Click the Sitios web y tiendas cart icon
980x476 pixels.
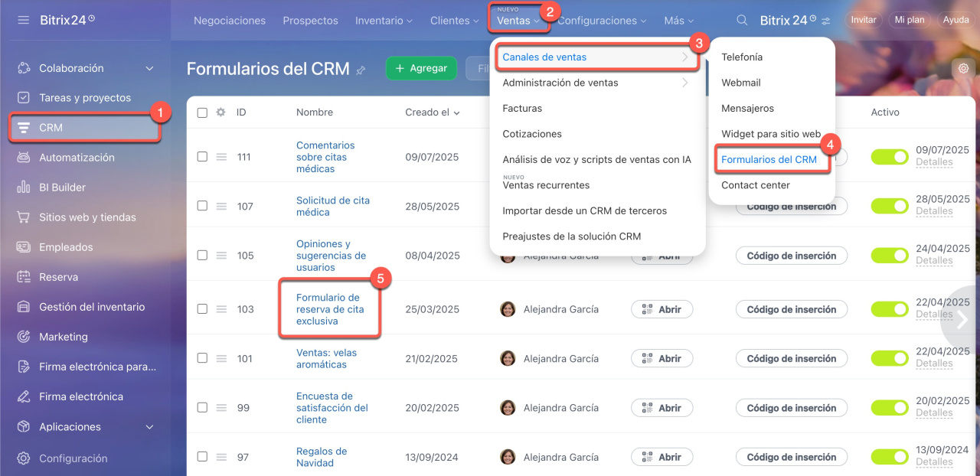pos(24,217)
